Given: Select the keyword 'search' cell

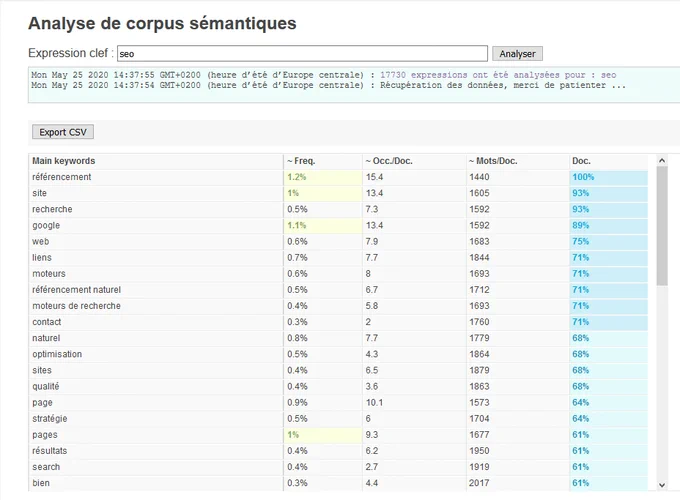Looking at the screenshot, I should click(156, 467).
